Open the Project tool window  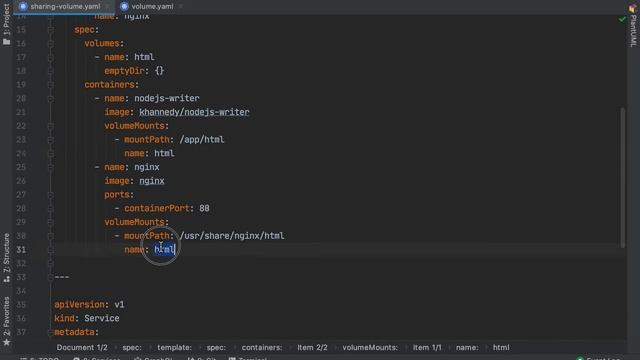pos(7,24)
